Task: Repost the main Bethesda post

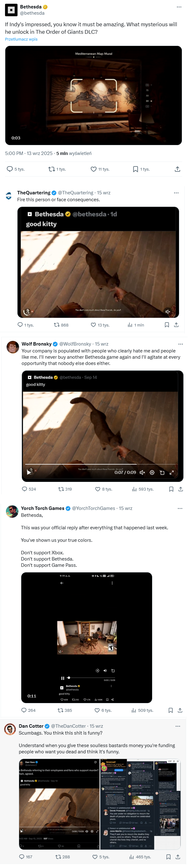Action: point(52,169)
